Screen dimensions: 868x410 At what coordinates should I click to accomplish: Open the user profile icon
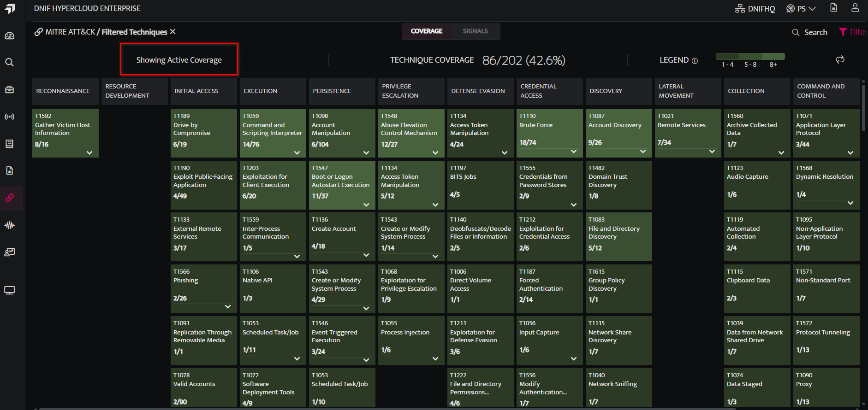(855, 8)
